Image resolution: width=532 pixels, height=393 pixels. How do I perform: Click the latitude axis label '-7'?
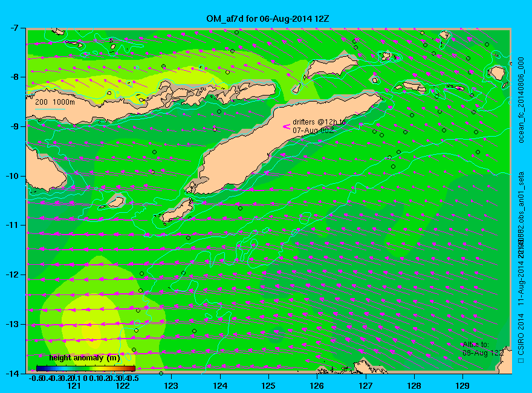coord(14,28)
